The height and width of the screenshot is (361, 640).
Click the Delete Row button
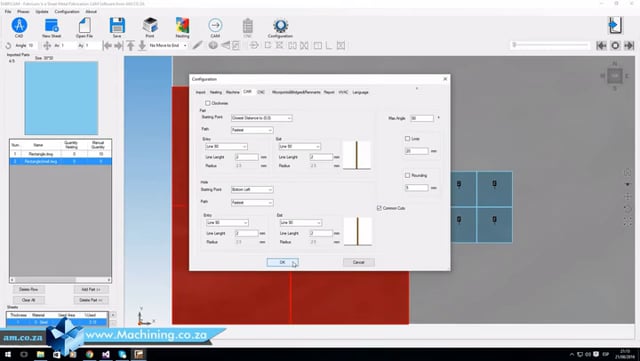click(29, 289)
